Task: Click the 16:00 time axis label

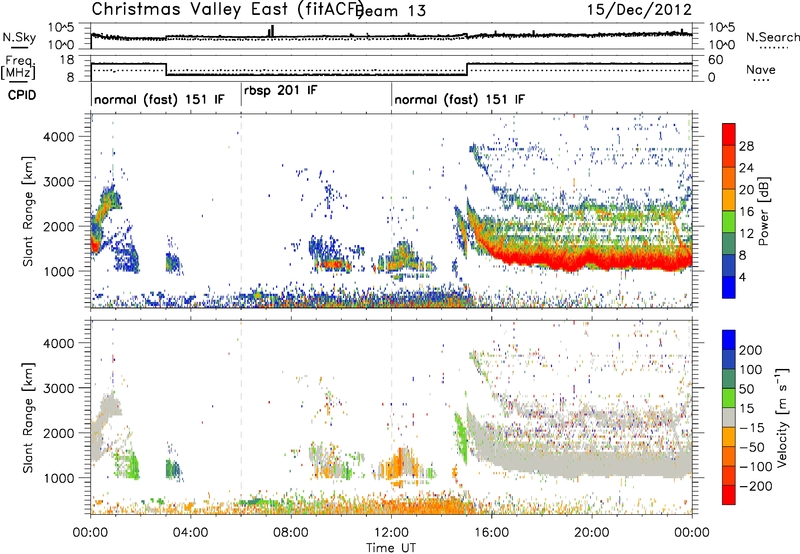Action: 491,533
